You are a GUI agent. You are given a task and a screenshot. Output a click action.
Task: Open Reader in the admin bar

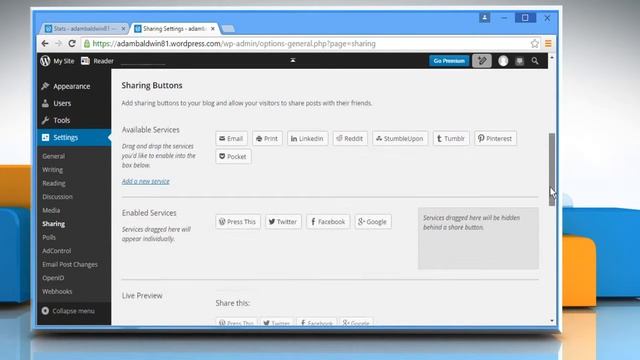point(103,61)
